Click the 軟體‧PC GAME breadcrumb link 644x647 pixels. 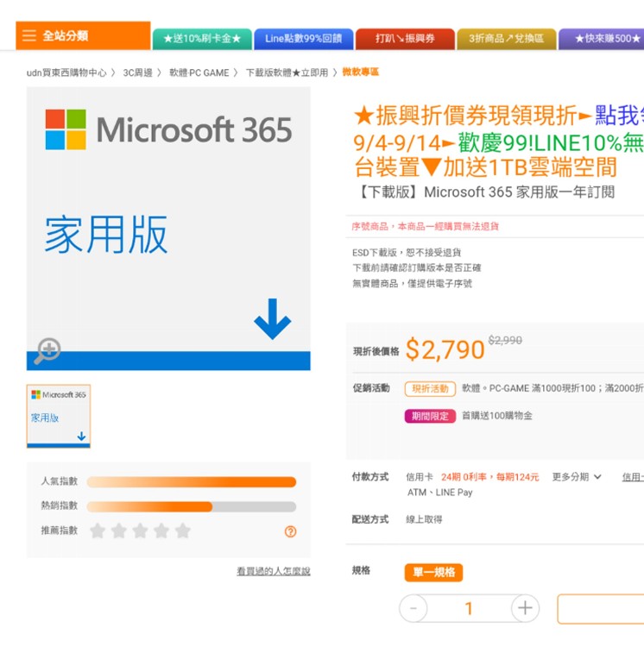(199, 72)
